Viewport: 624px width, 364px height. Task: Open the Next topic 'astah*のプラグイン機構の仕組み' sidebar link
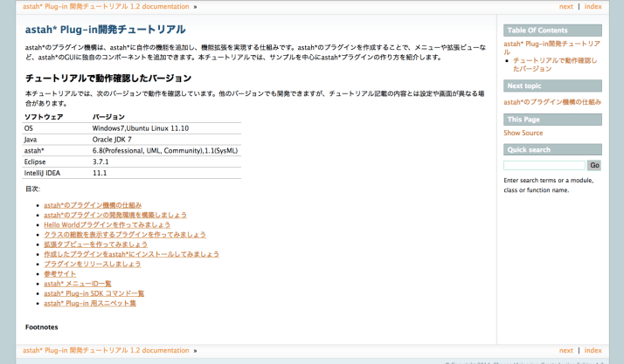552,102
